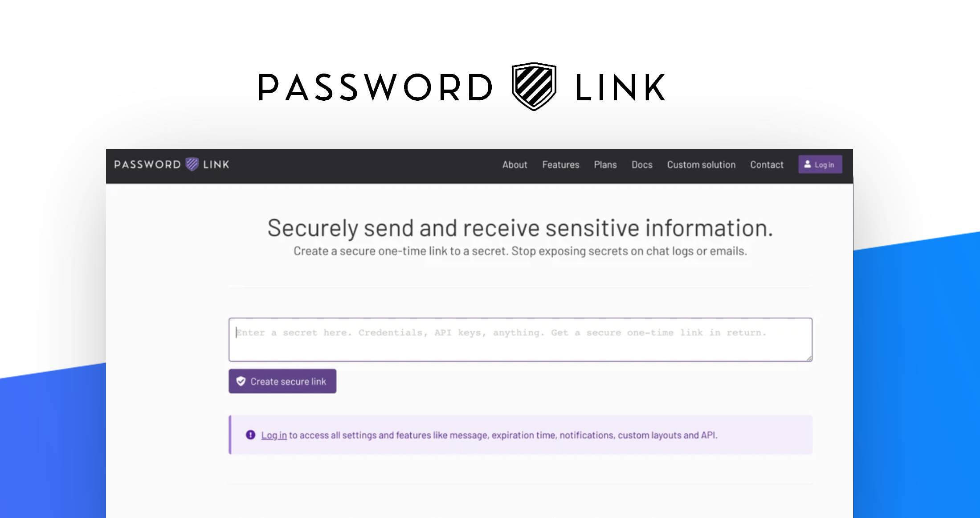Image resolution: width=980 pixels, height=518 pixels.
Task: Select the Features navigation menu item
Action: pyautogui.click(x=561, y=164)
